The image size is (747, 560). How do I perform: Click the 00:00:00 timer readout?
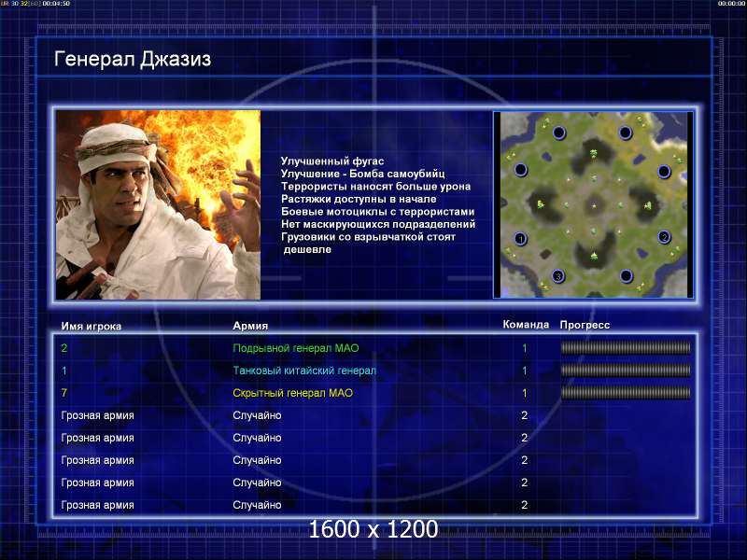point(732,4)
